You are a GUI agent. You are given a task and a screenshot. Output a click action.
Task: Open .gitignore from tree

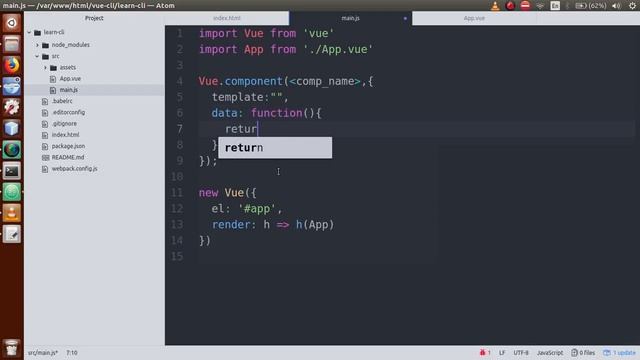pos(64,124)
